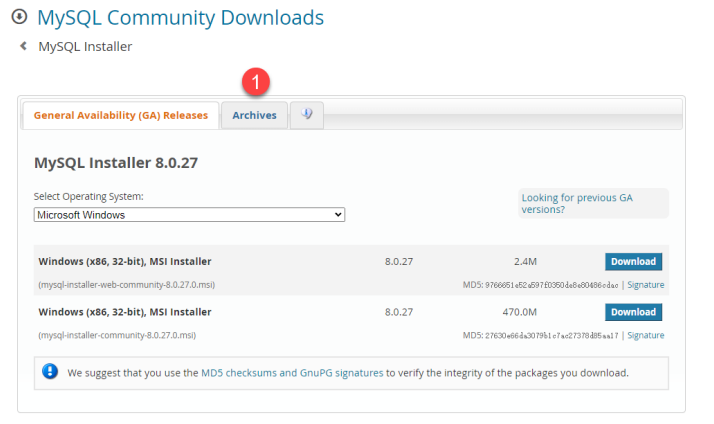Click the download circle icon beside page title
Screen dimensions: 714x424
[19, 17]
